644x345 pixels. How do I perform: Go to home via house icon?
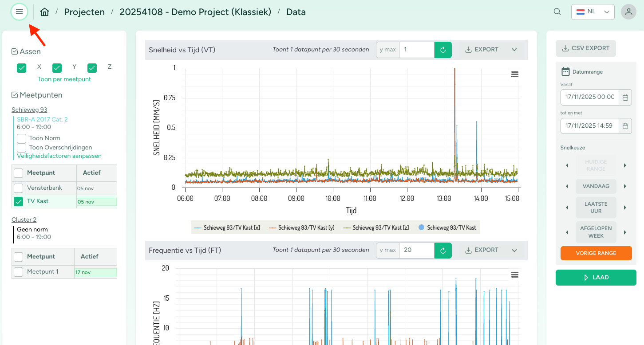(44, 12)
